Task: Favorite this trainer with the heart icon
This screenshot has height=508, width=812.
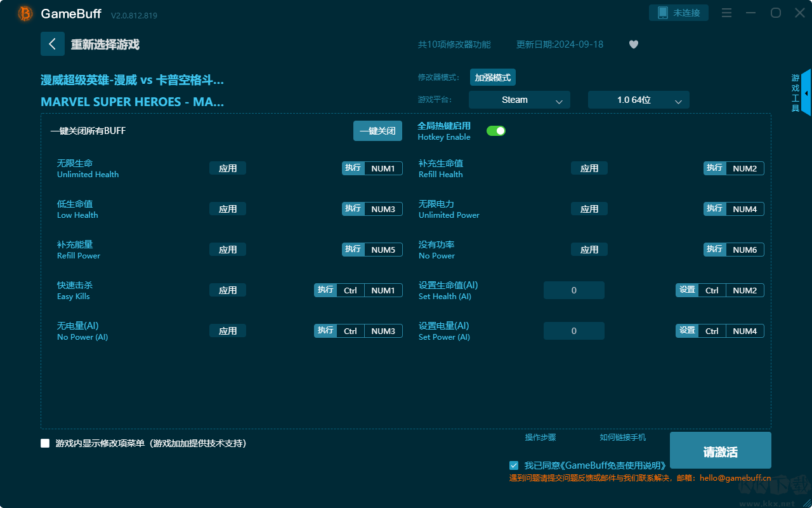Action: pyautogui.click(x=634, y=44)
